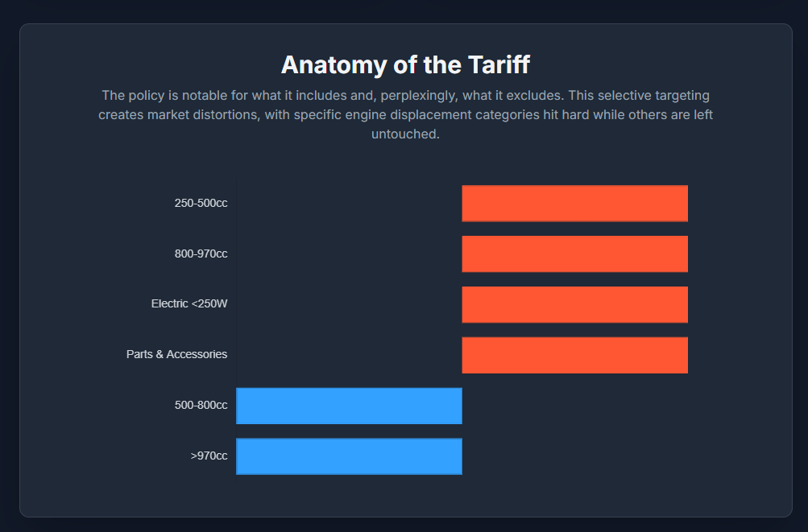Click the 250-500cc axis label
Image resolution: width=808 pixels, height=532 pixels.
pos(201,203)
